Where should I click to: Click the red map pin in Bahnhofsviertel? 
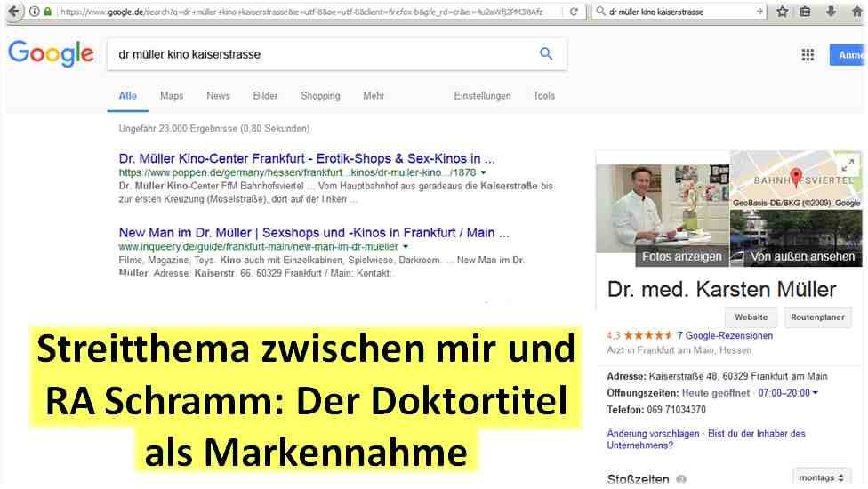[795, 176]
